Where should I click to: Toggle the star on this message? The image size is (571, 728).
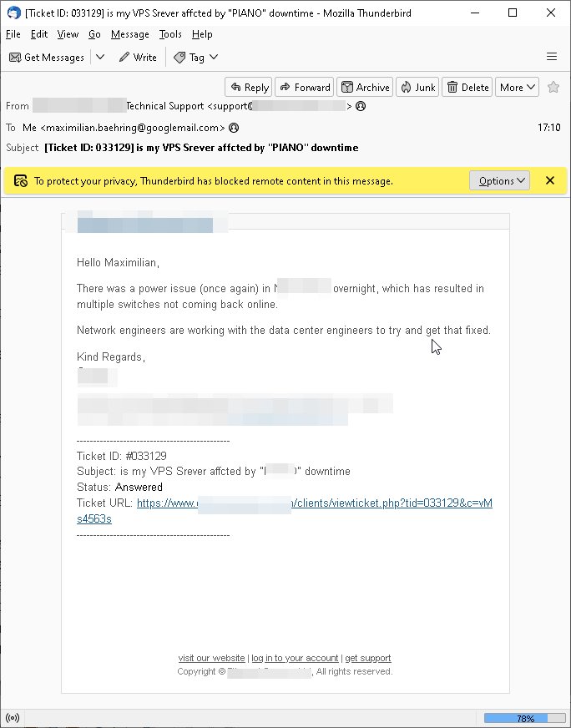[x=553, y=87]
